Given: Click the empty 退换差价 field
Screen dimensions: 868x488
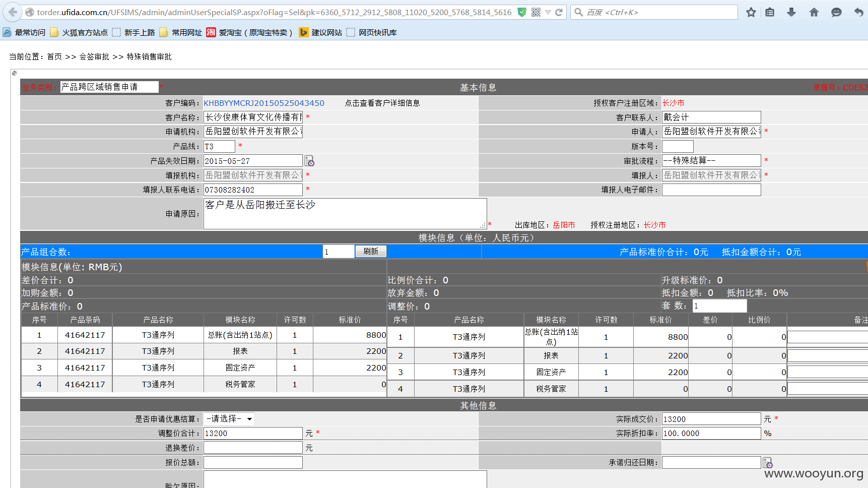Looking at the screenshot, I should (253, 448).
